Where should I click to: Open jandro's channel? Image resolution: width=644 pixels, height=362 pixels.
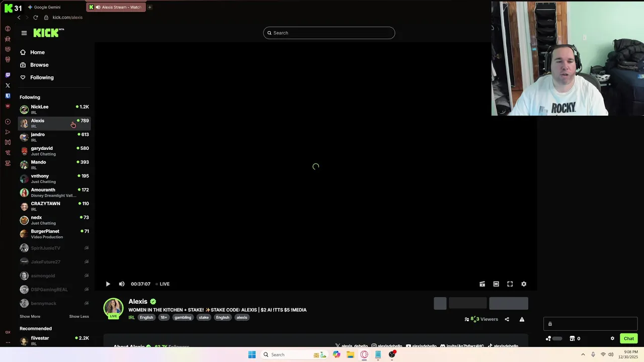[x=54, y=137]
